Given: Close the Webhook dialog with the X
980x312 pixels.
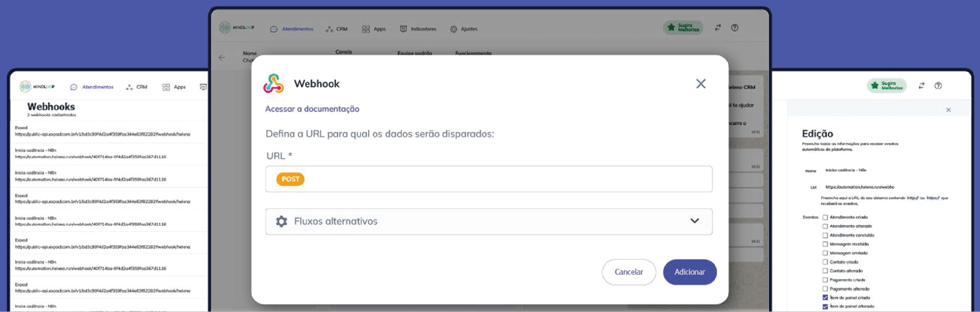Looking at the screenshot, I should (701, 84).
